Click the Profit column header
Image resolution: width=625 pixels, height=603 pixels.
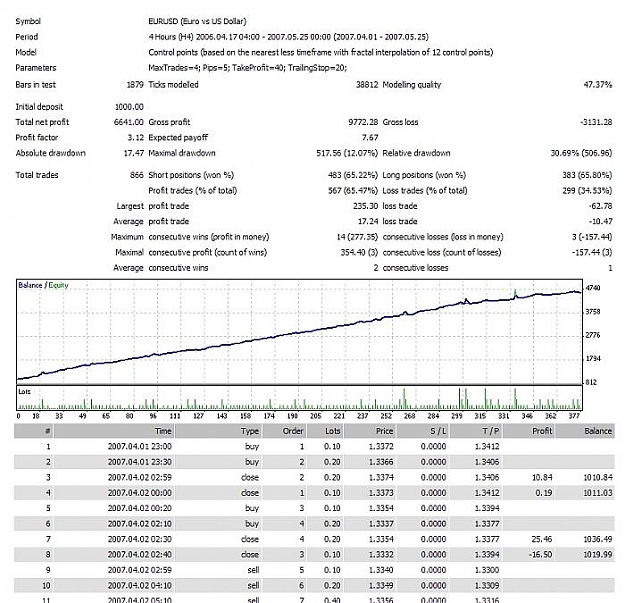tap(529, 431)
